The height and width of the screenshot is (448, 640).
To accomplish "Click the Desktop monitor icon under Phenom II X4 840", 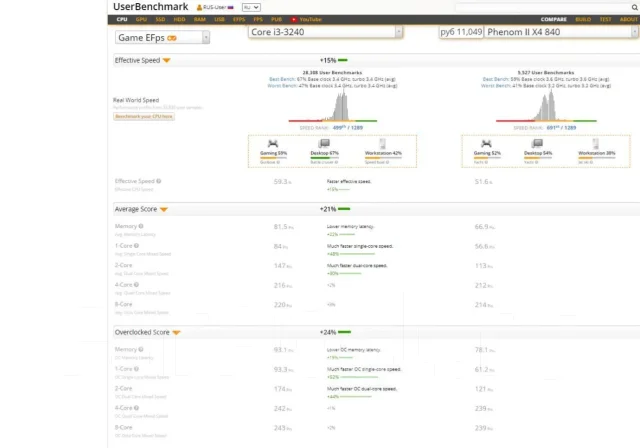I will click(x=538, y=143).
